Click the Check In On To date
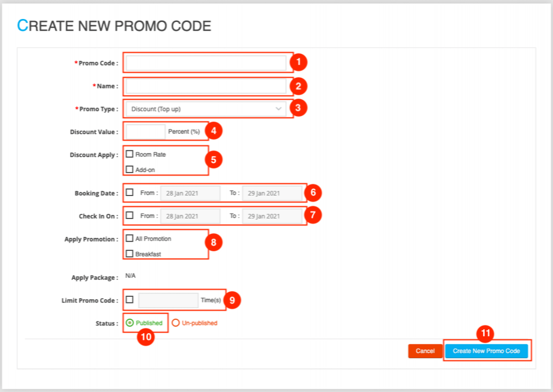 pos(272,216)
